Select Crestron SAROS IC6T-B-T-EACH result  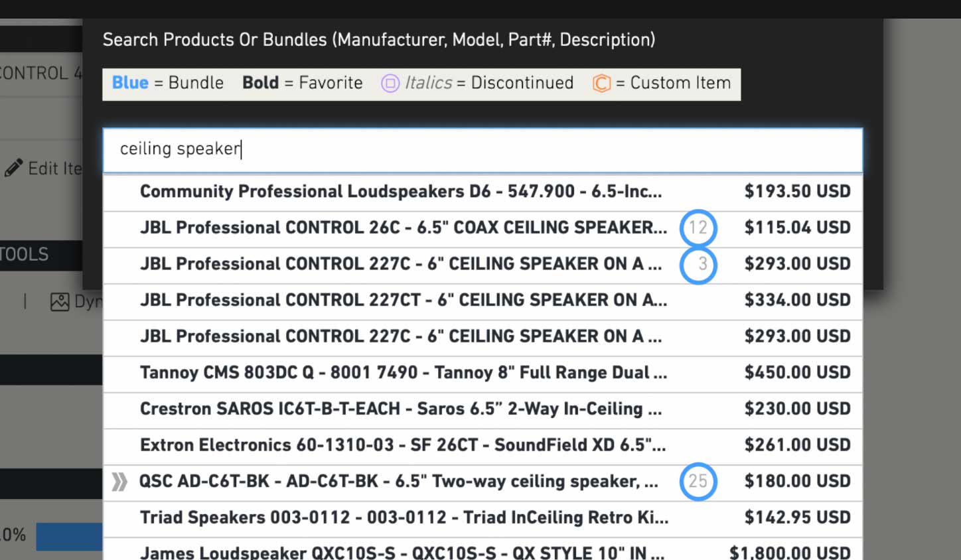point(482,409)
